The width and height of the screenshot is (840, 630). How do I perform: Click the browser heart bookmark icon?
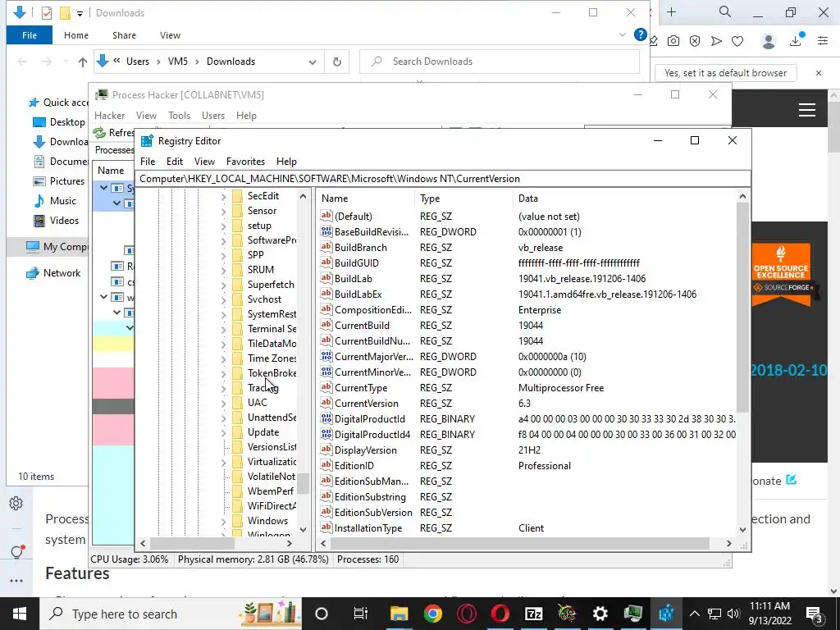pos(737,41)
